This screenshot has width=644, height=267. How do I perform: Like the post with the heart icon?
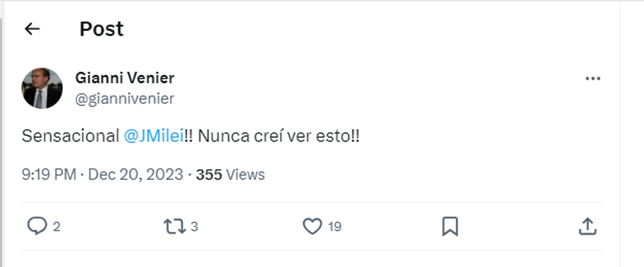312,226
